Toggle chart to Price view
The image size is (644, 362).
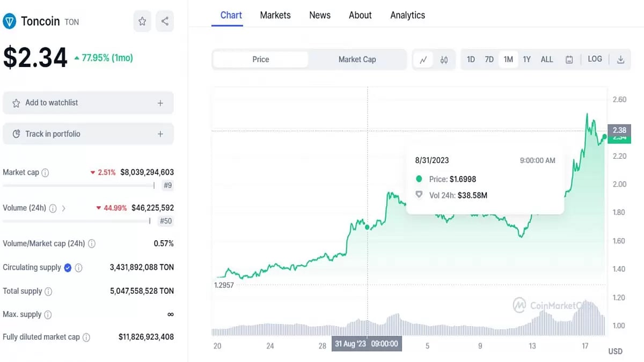pos(261,60)
